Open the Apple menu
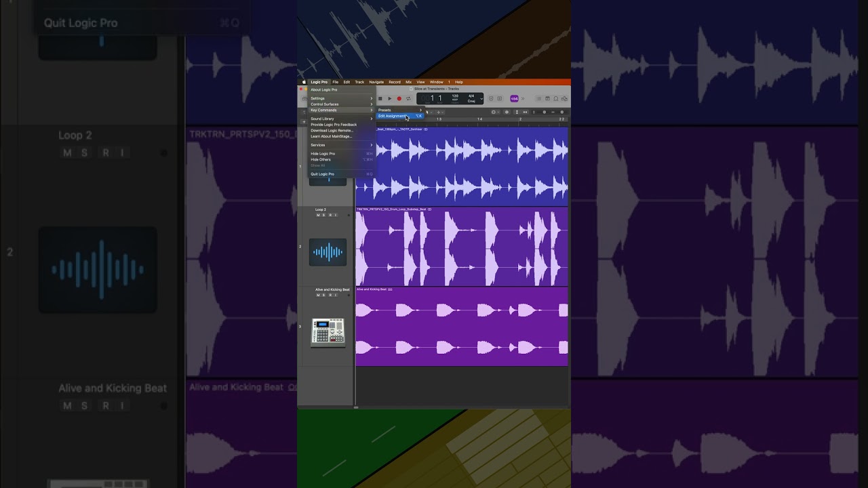This screenshot has width=868, height=488. [x=304, y=82]
